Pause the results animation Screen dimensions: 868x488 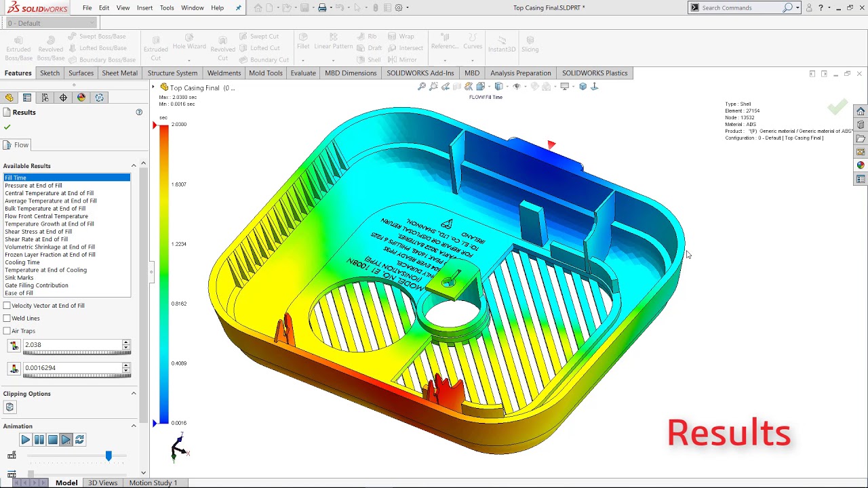coord(39,440)
